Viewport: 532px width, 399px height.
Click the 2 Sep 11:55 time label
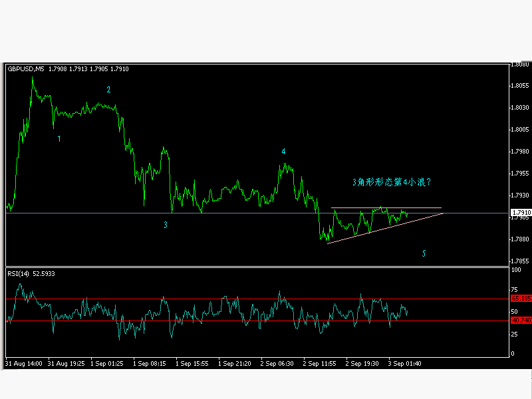pyautogui.click(x=320, y=364)
